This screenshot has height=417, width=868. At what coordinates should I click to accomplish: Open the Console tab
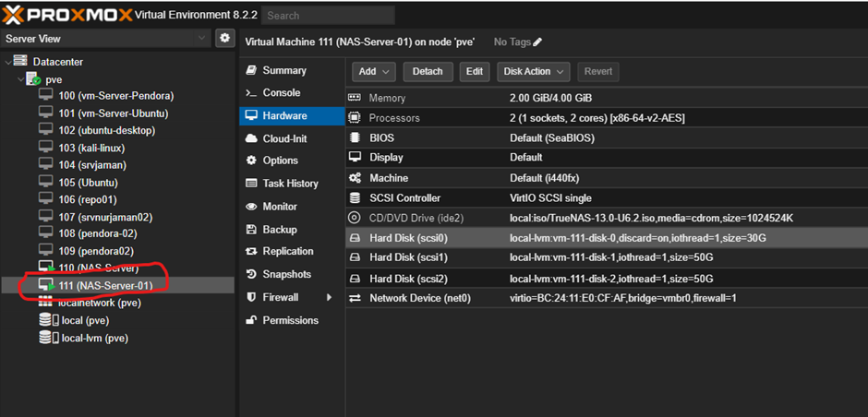pyautogui.click(x=281, y=93)
